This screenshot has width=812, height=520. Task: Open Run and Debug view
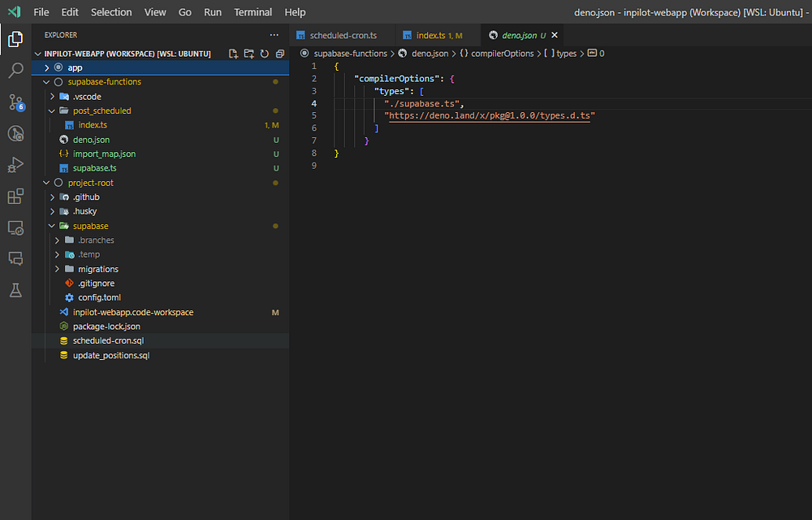click(15, 165)
